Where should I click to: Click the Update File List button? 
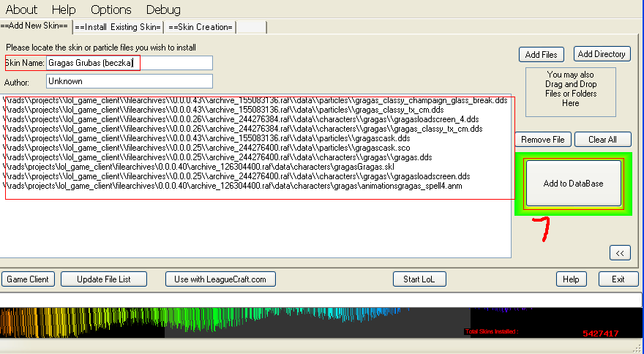[x=104, y=279]
